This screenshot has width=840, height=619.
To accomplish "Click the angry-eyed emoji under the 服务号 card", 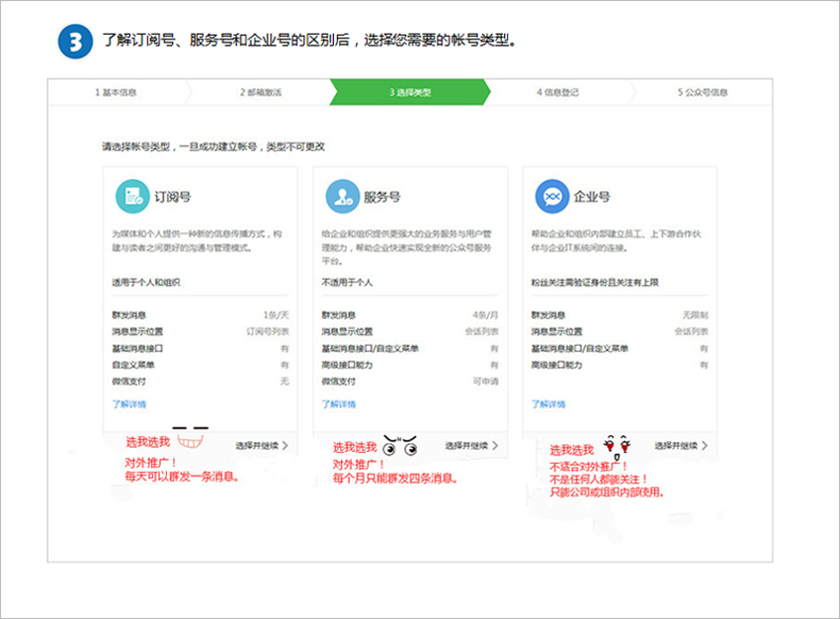I will tap(400, 445).
